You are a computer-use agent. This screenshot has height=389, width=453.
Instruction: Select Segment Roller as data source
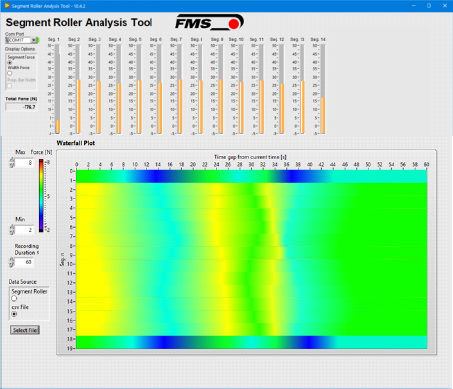point(14,298)
